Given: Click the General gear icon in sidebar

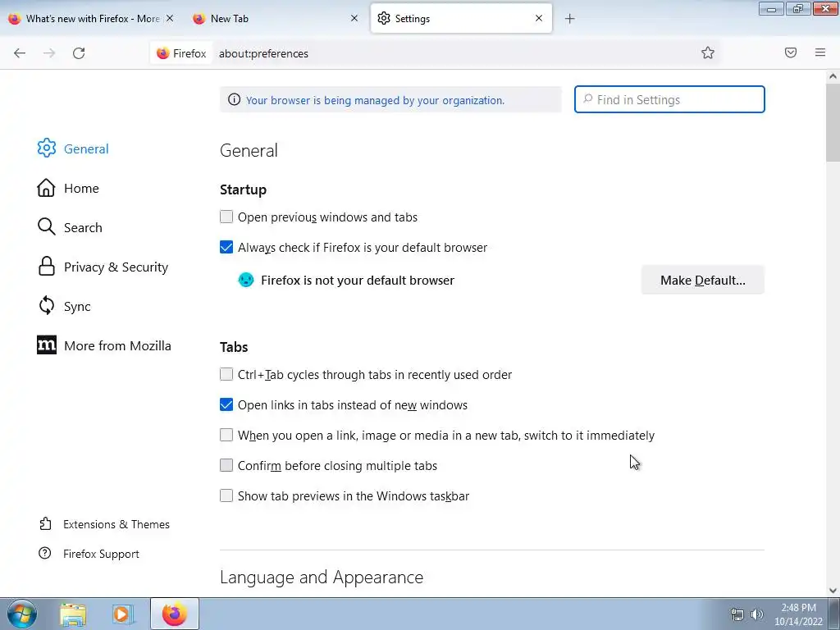Looking at the screenshot, I should 47,148.
